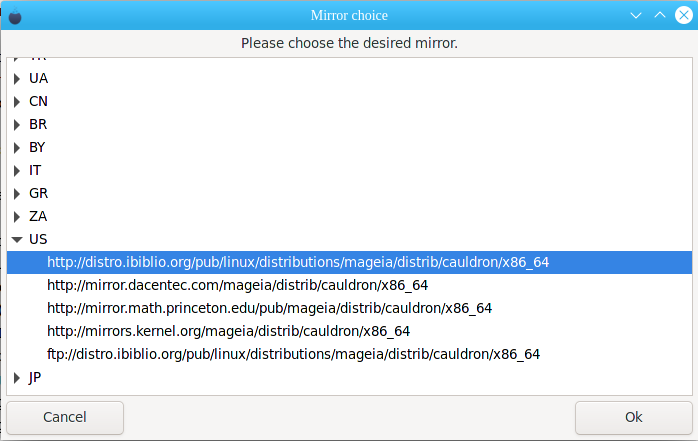Image resolution: width=698 pixels, height=441 pixels.
Task: Click the Cancel button
Action: click(x=65, y=417)
